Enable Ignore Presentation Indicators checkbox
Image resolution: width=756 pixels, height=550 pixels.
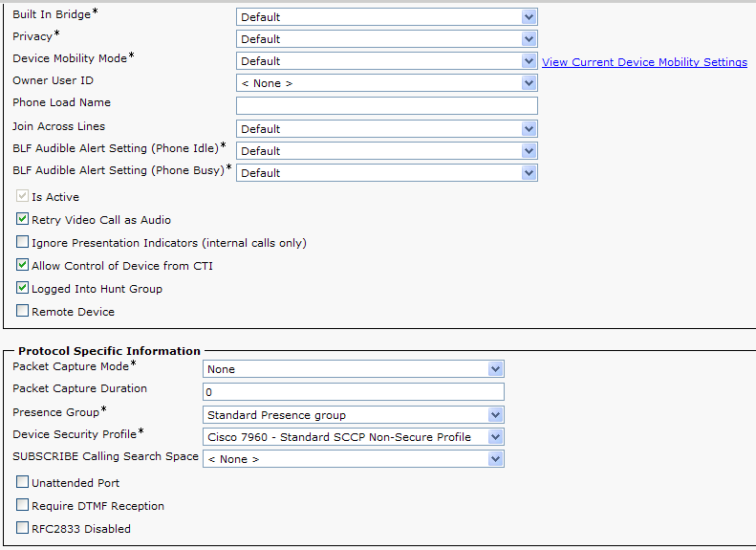(x=23, y=243)
